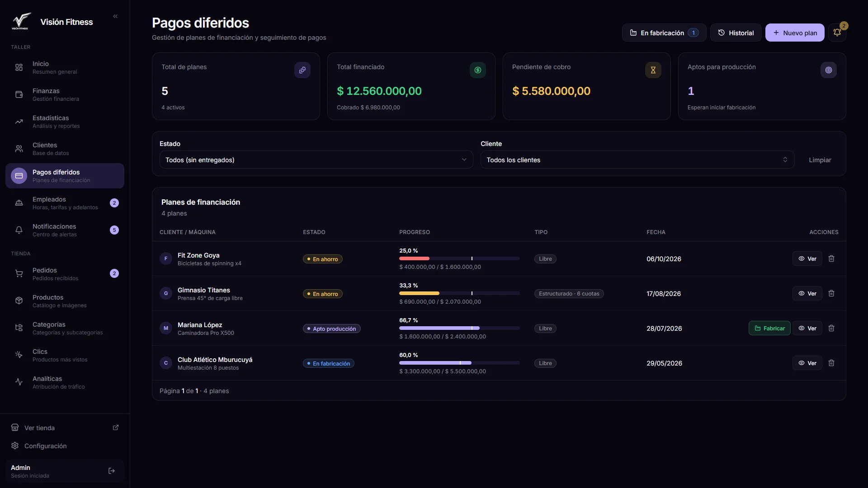Image resolution: width=868 pixels, height=488 pixels.
Task: Delete the Mariana López plan
Action: pyautogui.click(x=831, y=328)
